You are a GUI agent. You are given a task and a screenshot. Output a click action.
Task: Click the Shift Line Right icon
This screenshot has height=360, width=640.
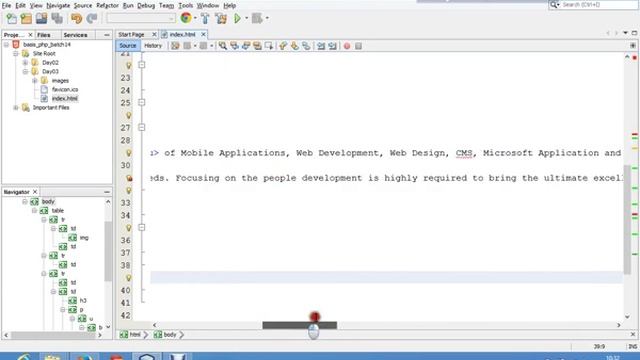click(x=333, y=46)
